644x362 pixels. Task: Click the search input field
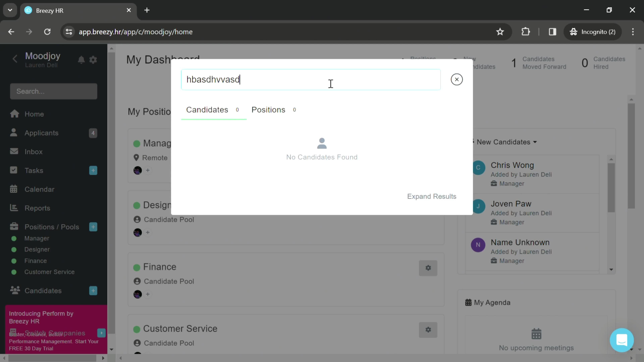(311, 79)
